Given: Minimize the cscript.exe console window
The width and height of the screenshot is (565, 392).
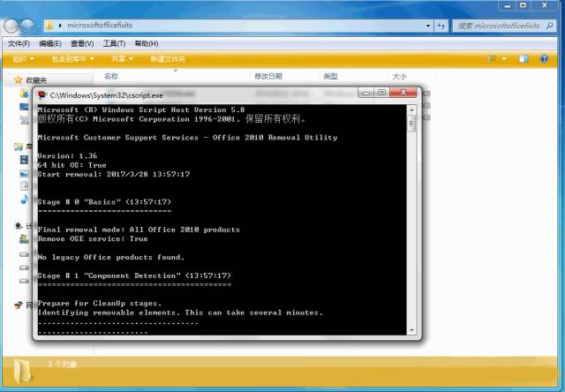Looking at the screenshot, I should point(366,93).
